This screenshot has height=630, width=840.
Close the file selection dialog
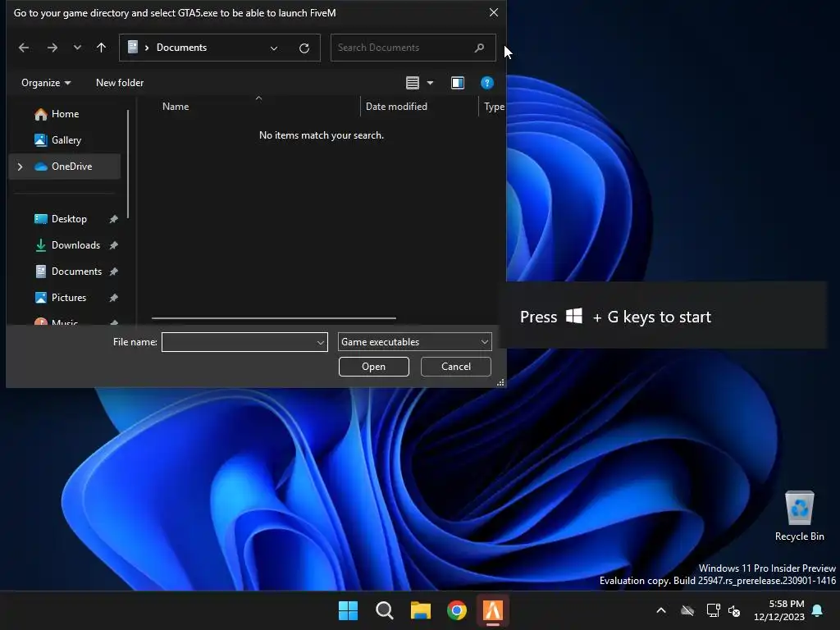pos(494,12)
